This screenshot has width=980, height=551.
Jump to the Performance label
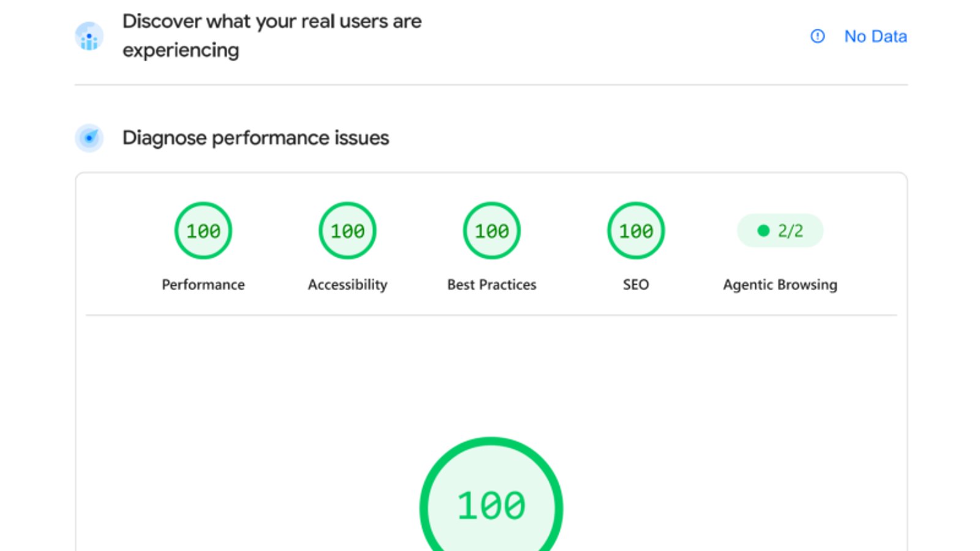pyautogui.click(x=203, y=285)
